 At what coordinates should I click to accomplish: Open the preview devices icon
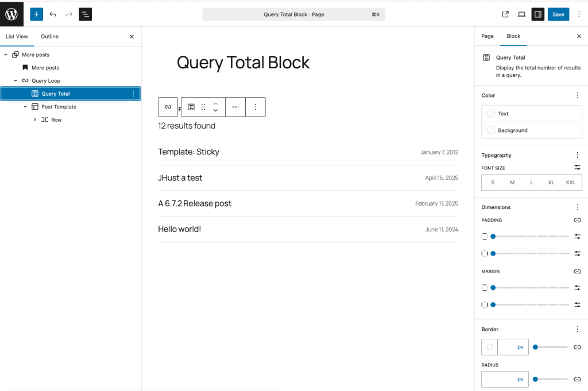tap(521, 14)
